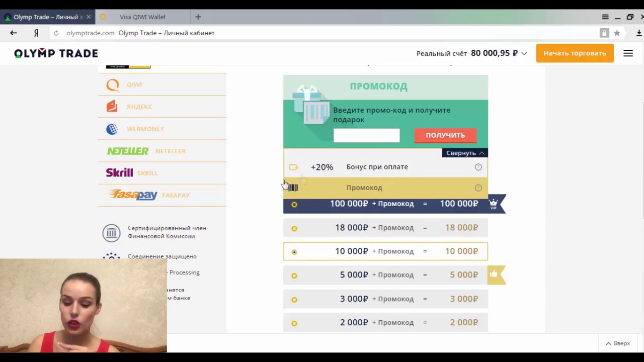This screenshot has width=644, height=362.
Task: Click the Финансовой Комиссии certificate icon
Action: [x=111, y=232]
